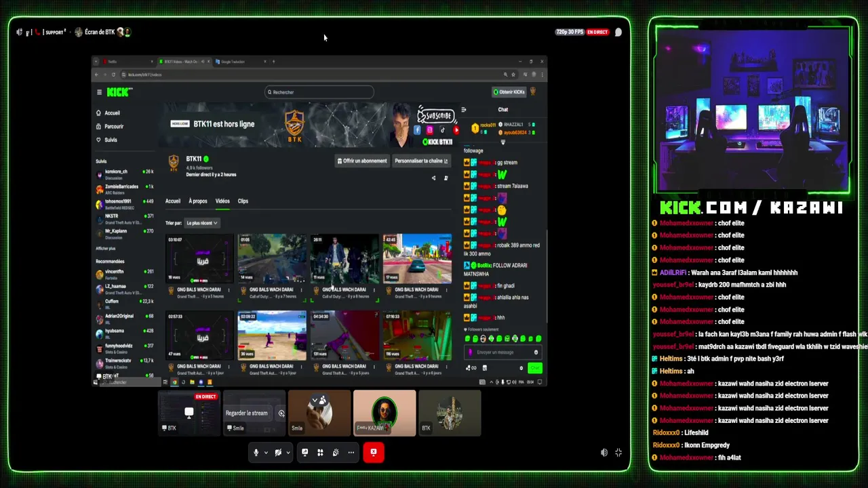Open ZombieBarricades channel in sidebar
The image size is (868, 488).
(x=125, y=188)
